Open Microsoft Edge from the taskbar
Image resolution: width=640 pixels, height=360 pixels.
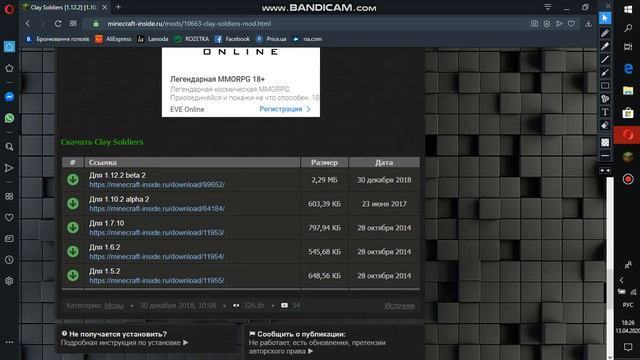tap(628, 69)
